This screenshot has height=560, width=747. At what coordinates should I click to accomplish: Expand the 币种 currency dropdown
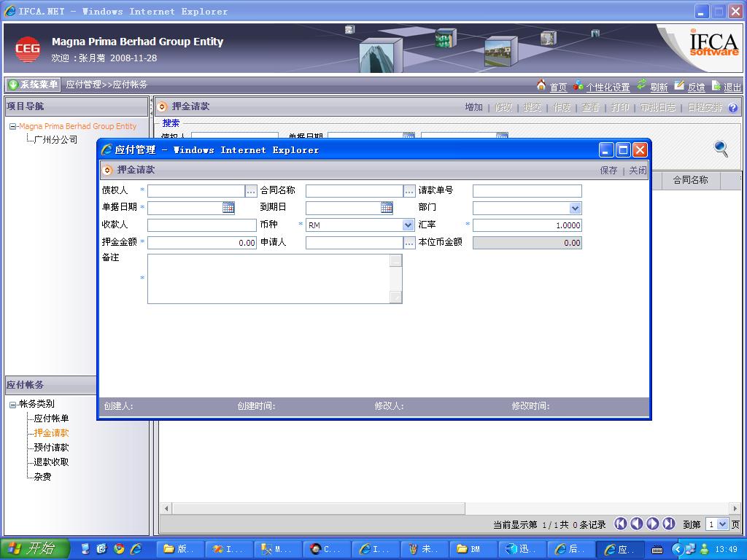click(409, 225)
